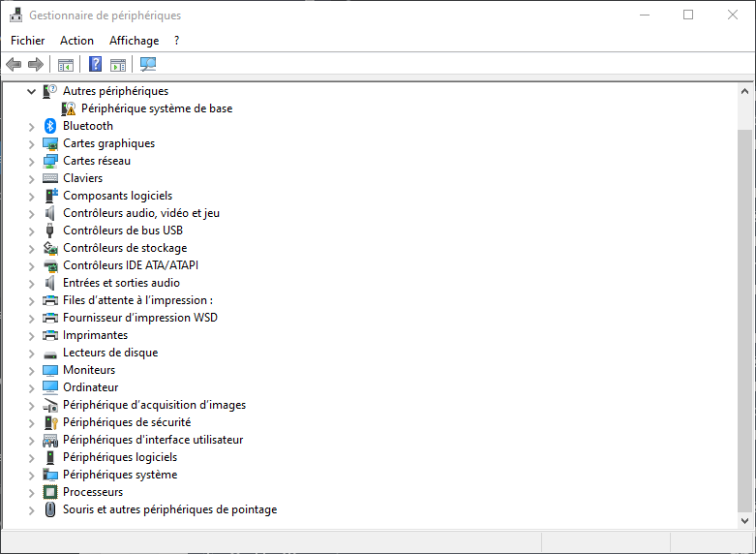Image resolution: width=756 pixels, height=554 pixels.
Task: Open the Affichage menu
Action: [134, 41]
